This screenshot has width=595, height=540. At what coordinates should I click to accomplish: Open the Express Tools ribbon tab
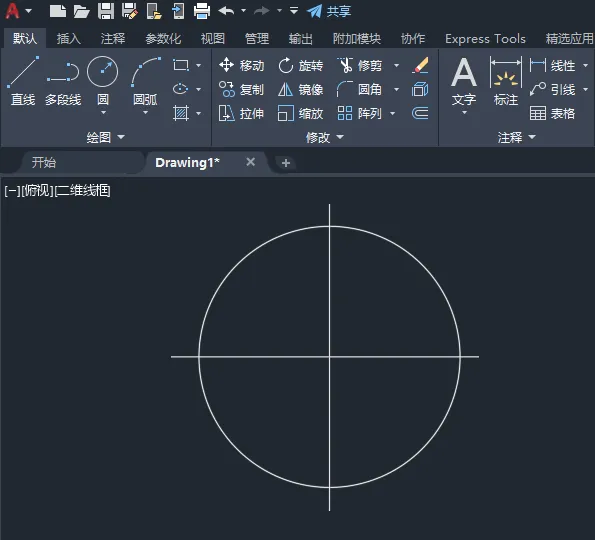[485, 39]
